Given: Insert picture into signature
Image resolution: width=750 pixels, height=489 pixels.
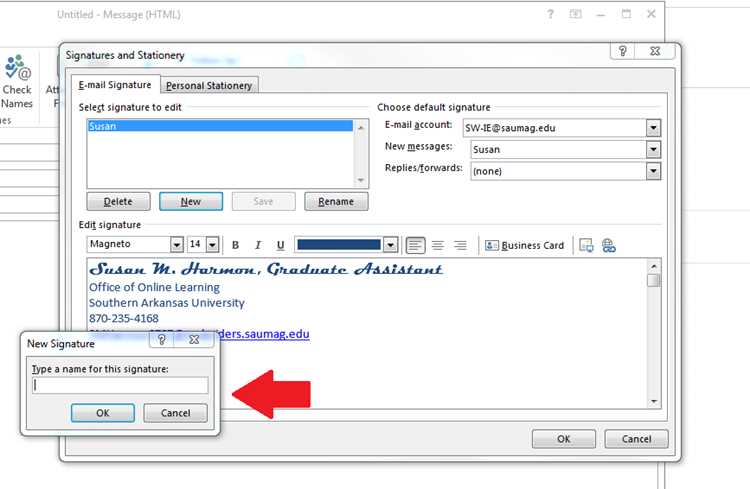Looking at the screenshot, I should coord(586,245).
